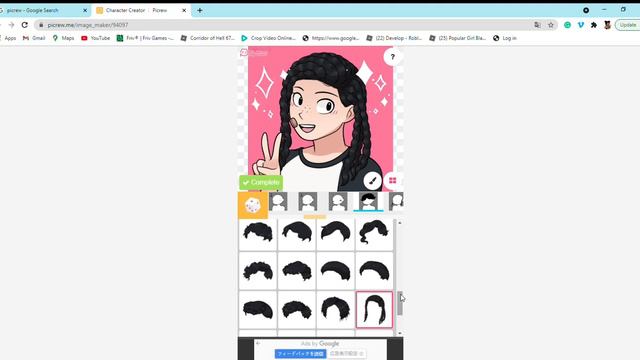Open the green Grammarly extension icon
Viewport: 640px width, 360px height.
coord(567,25)
